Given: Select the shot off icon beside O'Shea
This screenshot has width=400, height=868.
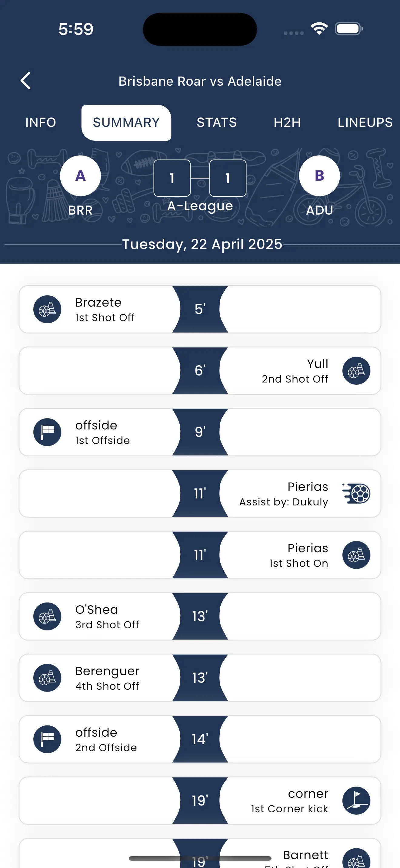Looking at the screenshot, I should [x=47, y=616].
